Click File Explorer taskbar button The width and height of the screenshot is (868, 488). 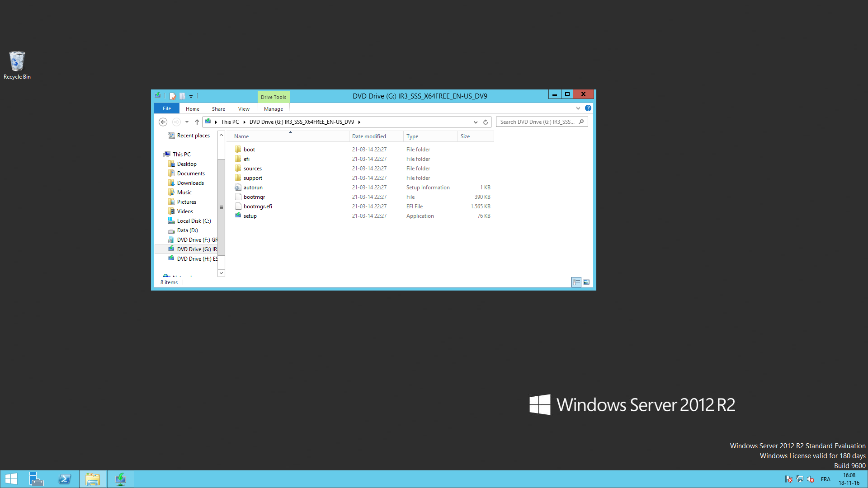coord(93,479)
